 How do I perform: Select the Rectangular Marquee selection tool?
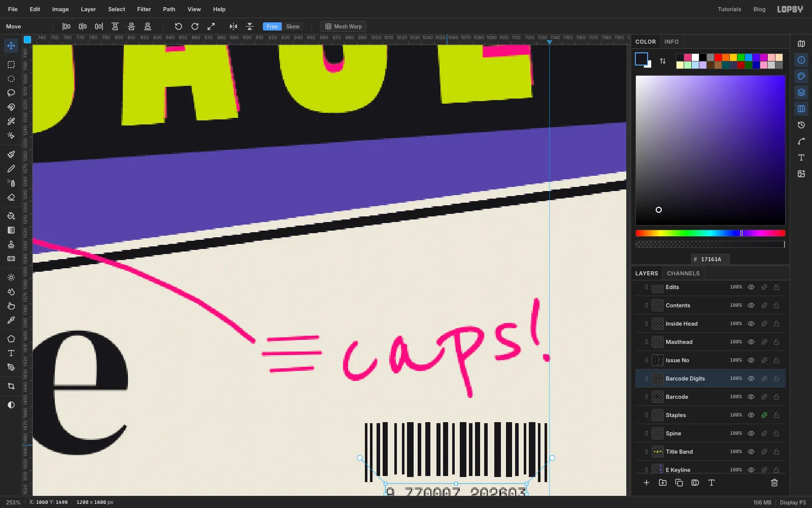coord(11,65)
